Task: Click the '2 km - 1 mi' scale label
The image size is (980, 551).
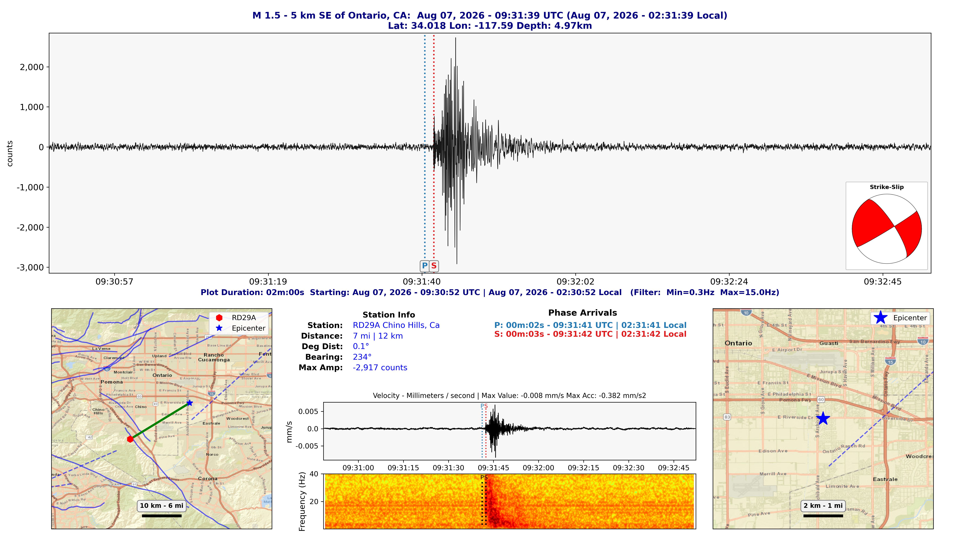Action: [823, 506]
